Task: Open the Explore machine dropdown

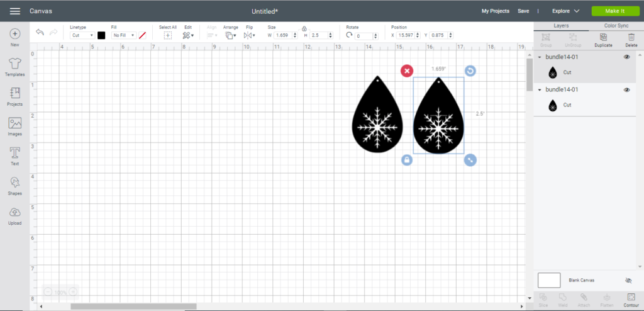Action: pos(565,11)
